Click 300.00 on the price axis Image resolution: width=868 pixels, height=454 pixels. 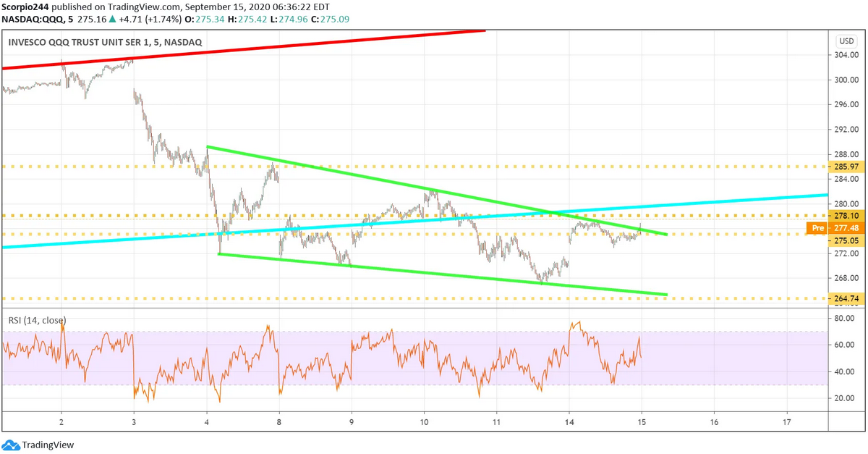tap(845, 80)
